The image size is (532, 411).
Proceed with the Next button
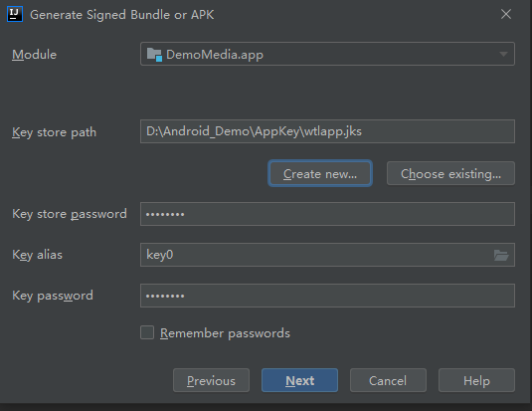(299, 380)
